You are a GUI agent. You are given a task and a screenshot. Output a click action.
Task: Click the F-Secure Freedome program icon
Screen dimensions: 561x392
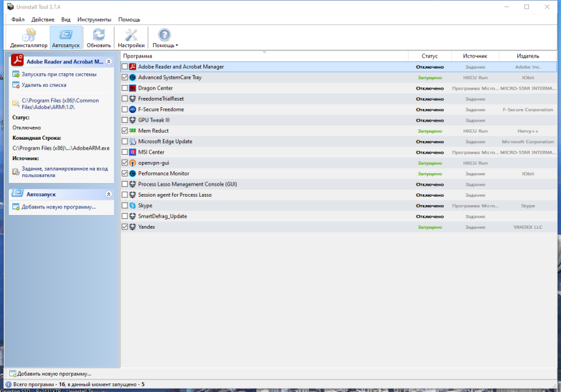click(x=132, y=109)
